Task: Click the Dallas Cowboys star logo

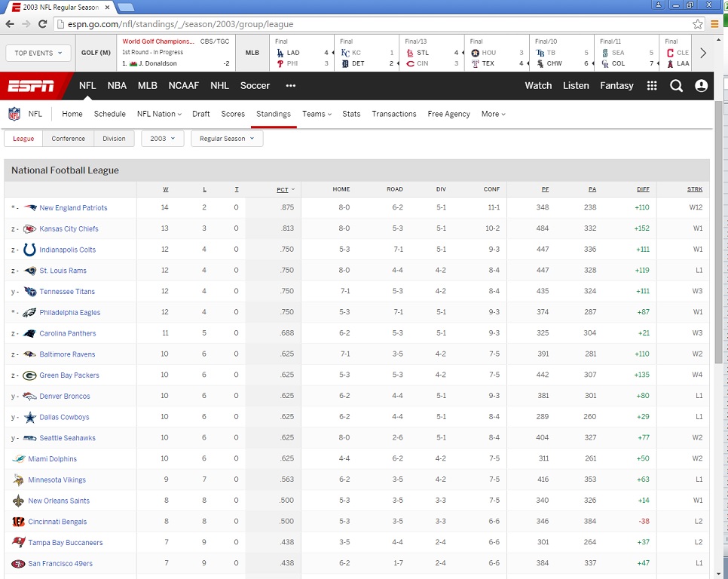Action: pyautogui.click(x=30, y=417)
